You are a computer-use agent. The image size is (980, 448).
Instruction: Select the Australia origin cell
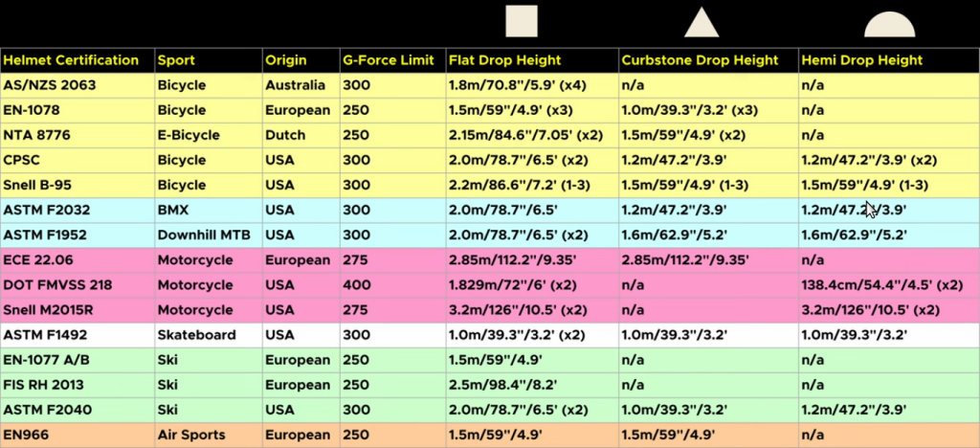[301, 85]
